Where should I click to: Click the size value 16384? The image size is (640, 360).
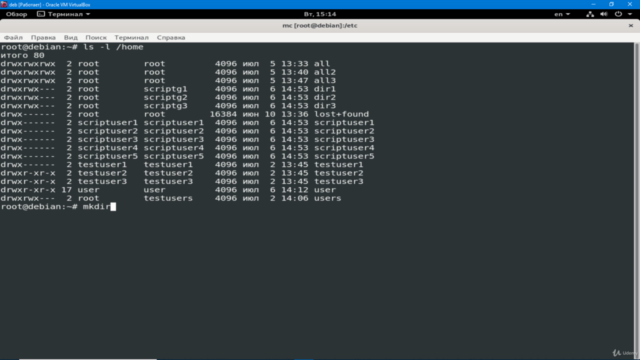(x=223, y=114)
